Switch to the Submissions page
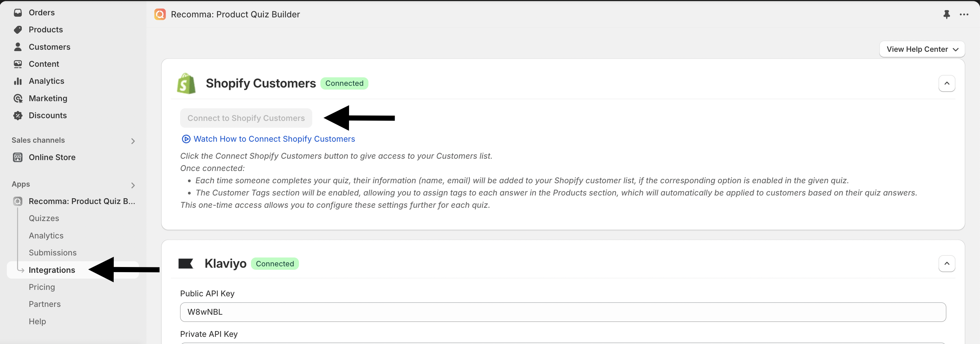The image size is (980, 344). tap(52, 252)
